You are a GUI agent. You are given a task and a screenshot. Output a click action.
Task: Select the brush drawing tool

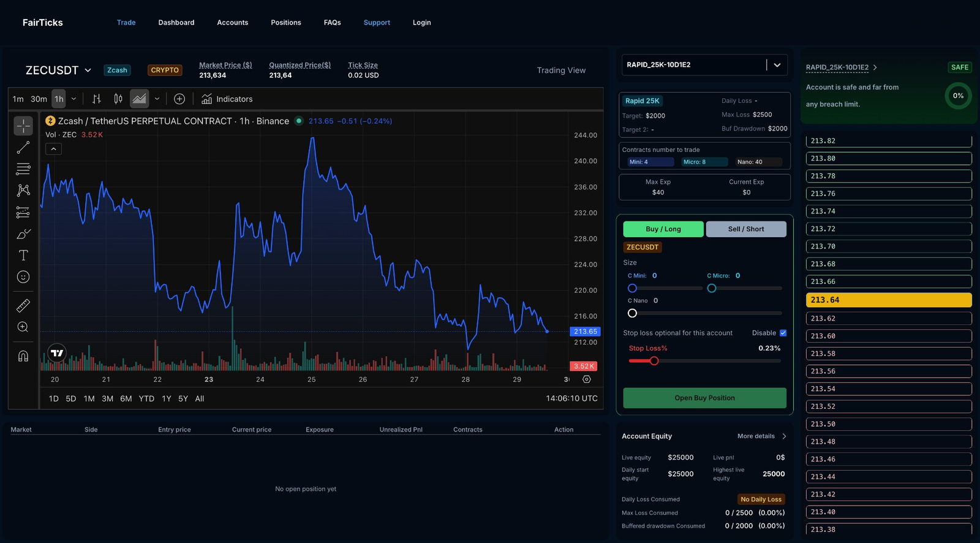[23, 234]
